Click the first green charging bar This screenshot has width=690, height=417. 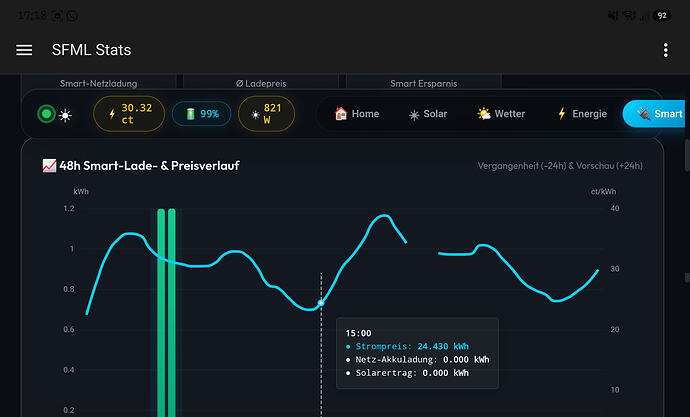(161, 313)
